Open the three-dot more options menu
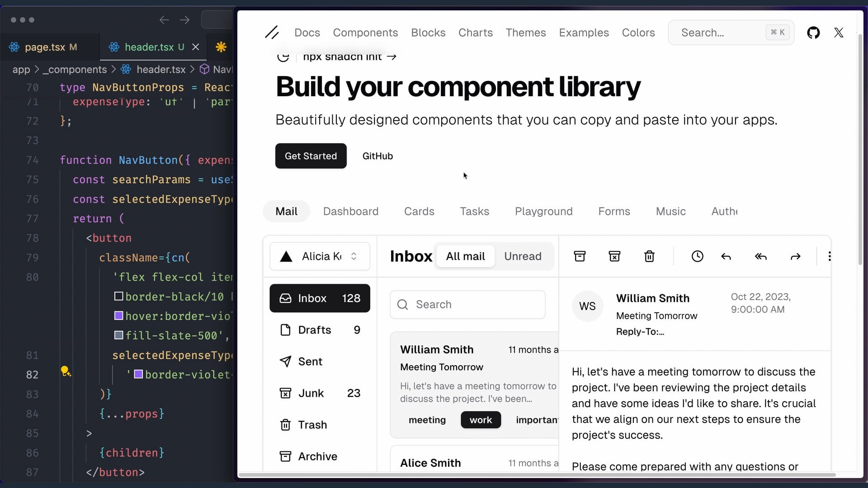The height and width of the screenshot is (488, 868). (829, 257)
